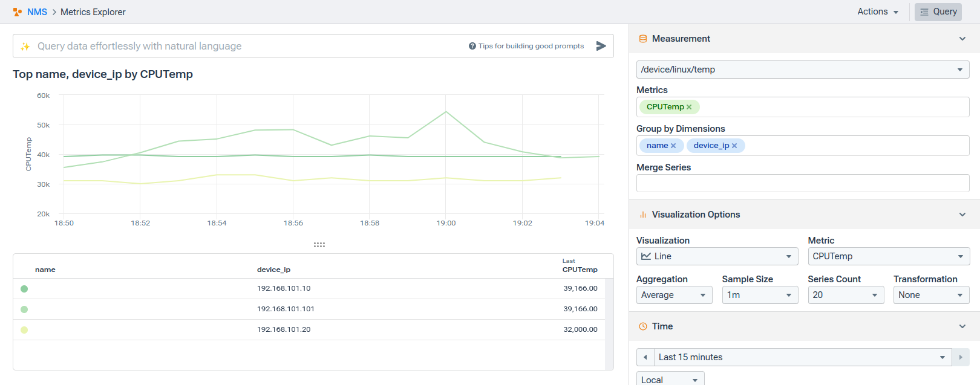Open Tips for building good prompts
Screen dimensions: 980x385
(x=531, y=46)
